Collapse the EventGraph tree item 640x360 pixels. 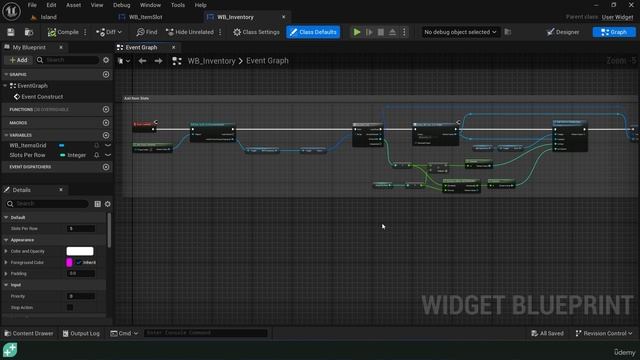coord(5,86)
